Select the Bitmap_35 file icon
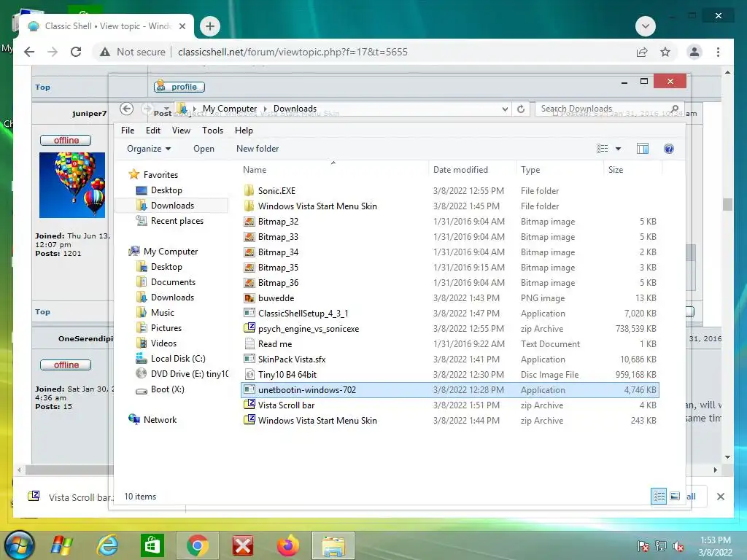 [x=249, y=267]
